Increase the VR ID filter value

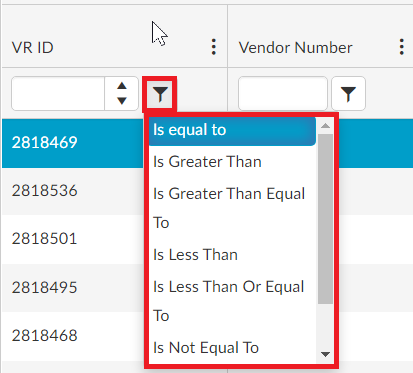(x=122, y=86)
